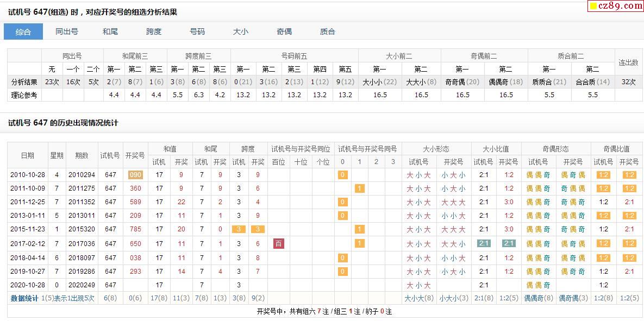Image resolution: width=644 pixels, height=321 pixels.
Task: Click the 5次 value under 二个
Action: tap(93, 82)
